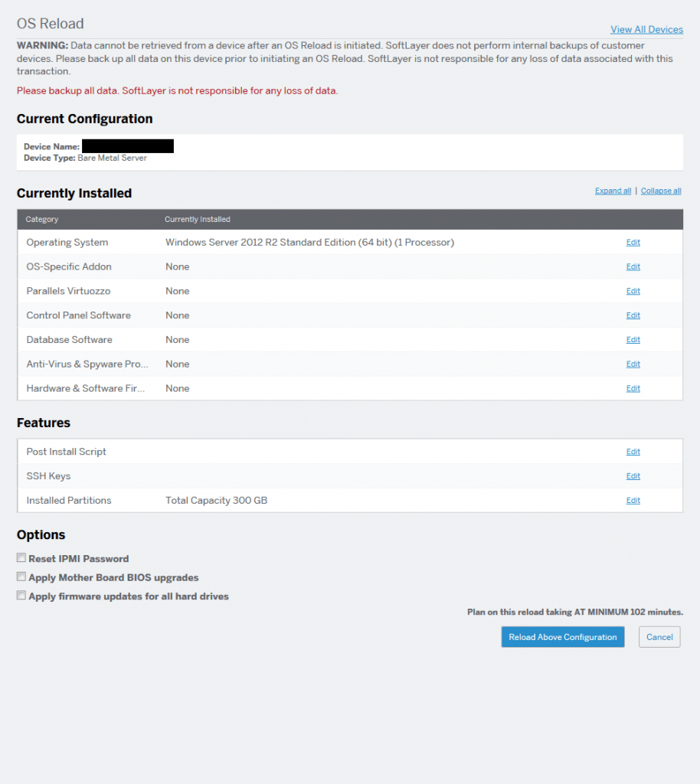Edit the Post Install Script feature

tap(633, 452)
